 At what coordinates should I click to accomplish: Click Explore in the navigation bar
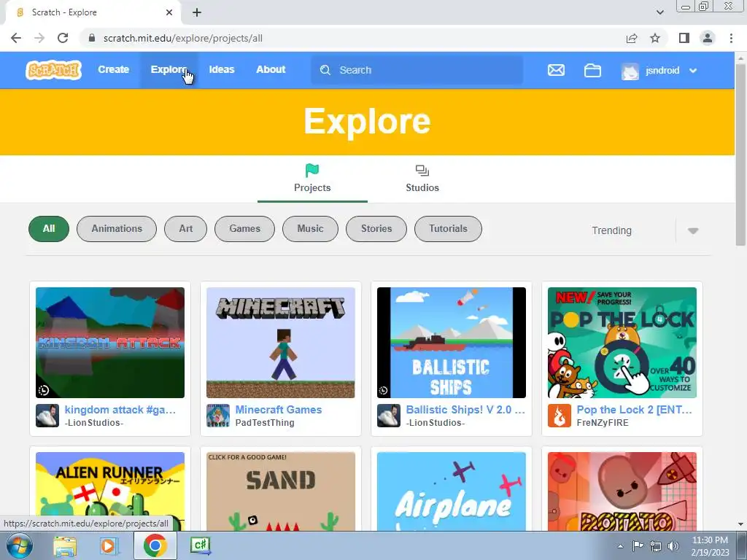(168, 69)
